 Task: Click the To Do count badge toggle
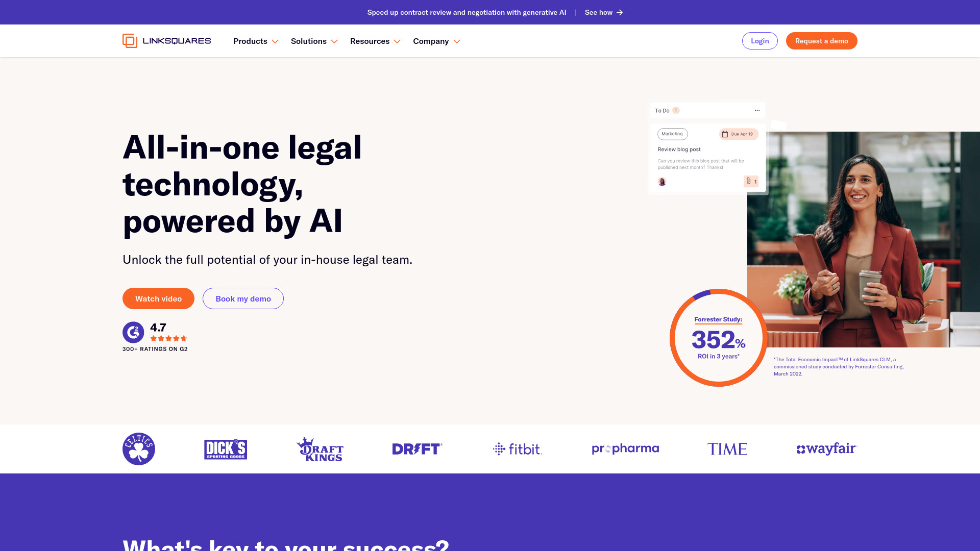[676, 110]
